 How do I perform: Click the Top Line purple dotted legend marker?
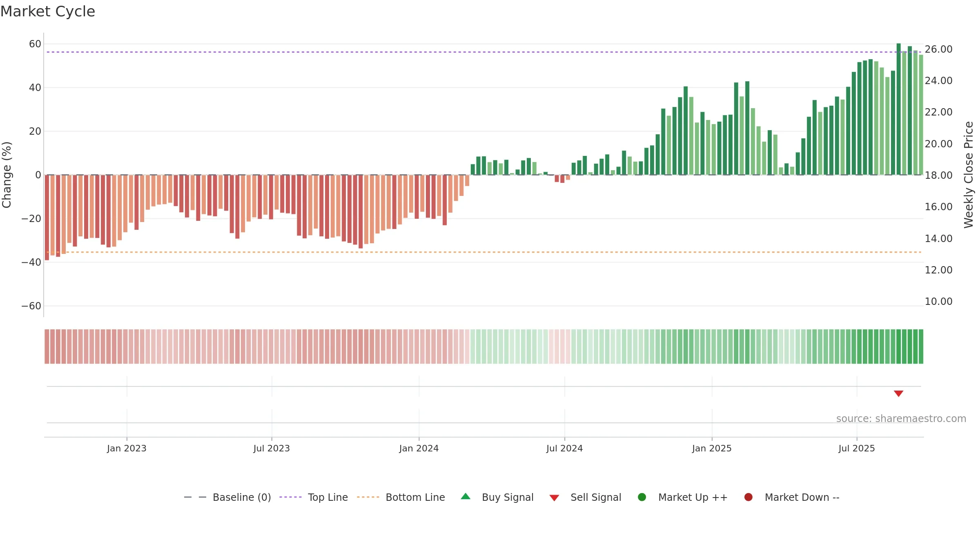(290, 497)
